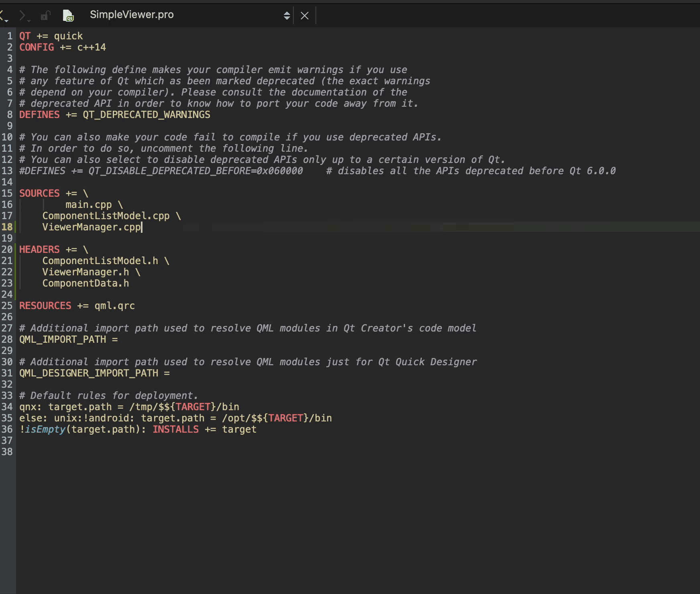The height and width of the screenshot is (594, 700).
Task: Click 'else:' on line 35
Action: [34, 418]
